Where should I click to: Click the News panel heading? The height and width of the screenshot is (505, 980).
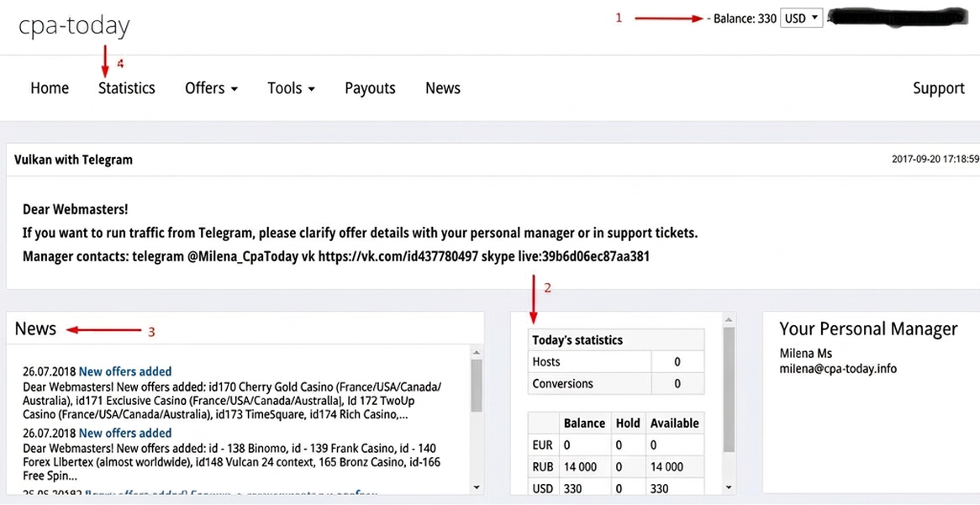[35, 329]
